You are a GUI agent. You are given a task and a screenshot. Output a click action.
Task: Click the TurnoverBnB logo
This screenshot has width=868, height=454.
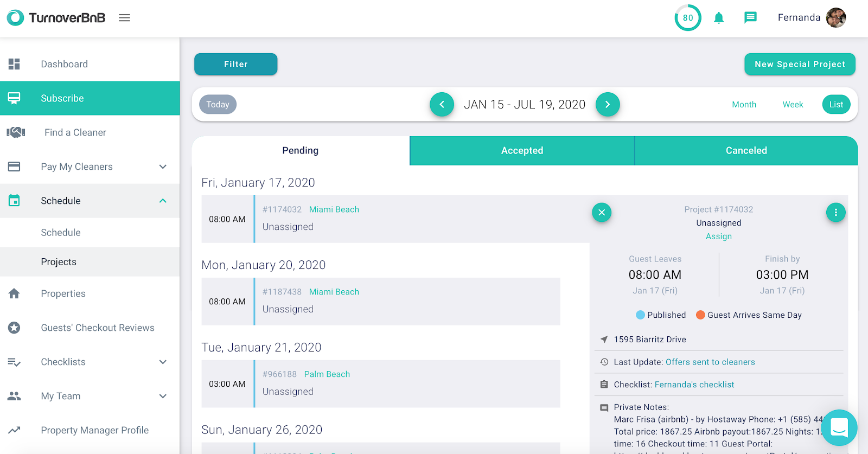pyautogui.click(x=56, y=18)
